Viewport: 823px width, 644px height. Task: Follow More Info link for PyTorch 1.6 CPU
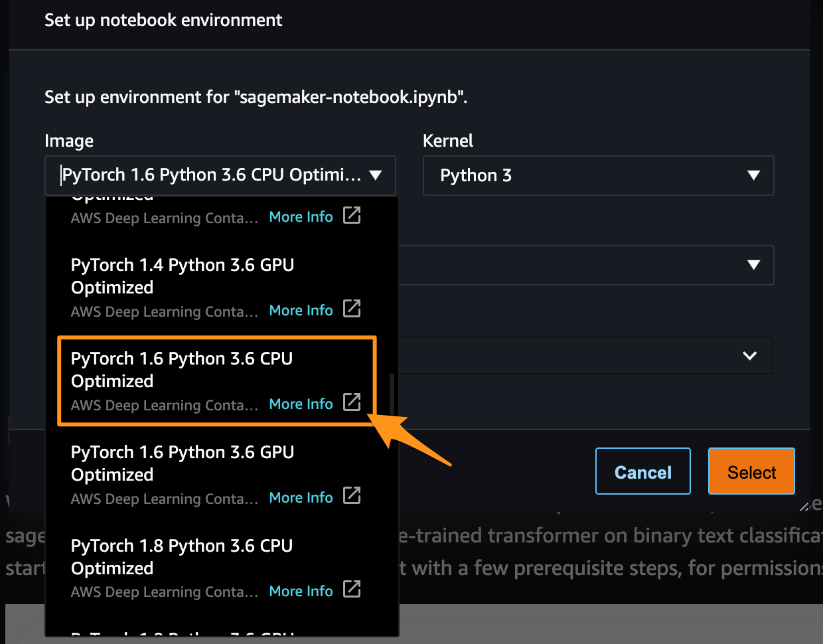[301, 404]
